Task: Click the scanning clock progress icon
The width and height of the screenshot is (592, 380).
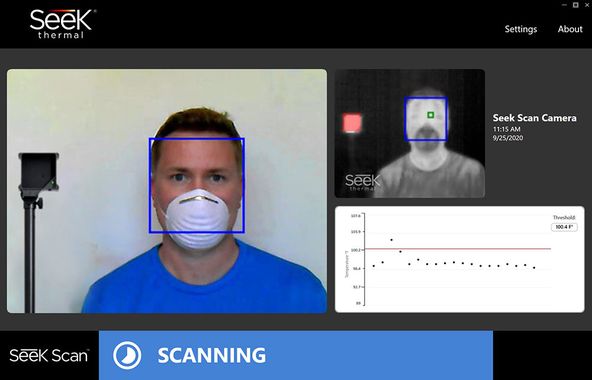Action: tap(127, 355)
